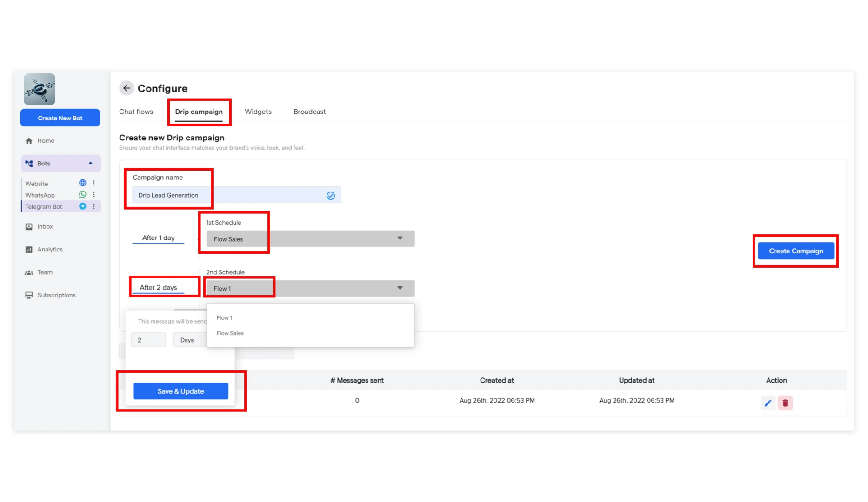This screenshot has width=868, height=502.
Task: Switch to the Widgets tab
Action: [258, 112]
